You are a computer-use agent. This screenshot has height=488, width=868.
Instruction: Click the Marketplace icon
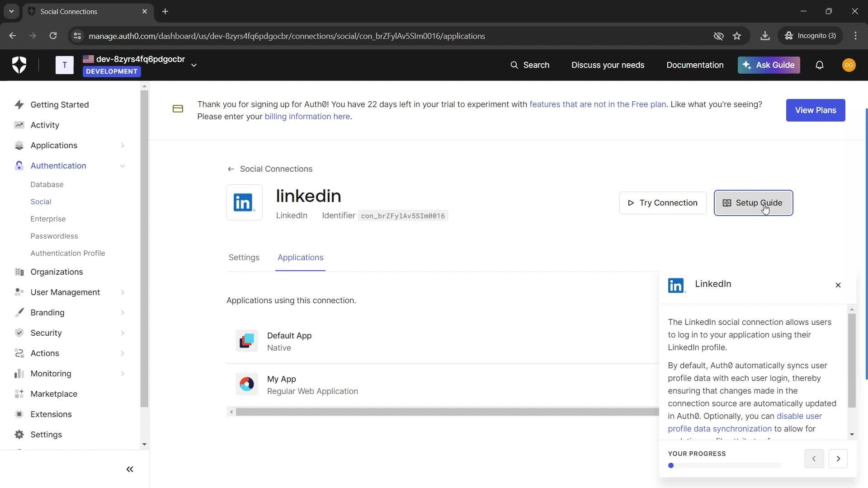19,394
